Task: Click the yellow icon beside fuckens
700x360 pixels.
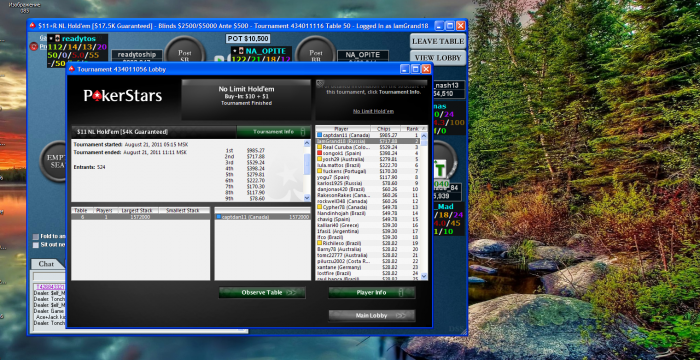Action: (x=319, y=171)
